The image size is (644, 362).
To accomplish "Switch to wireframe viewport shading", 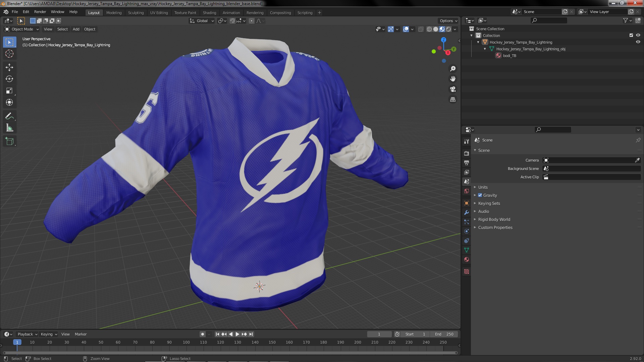I will [429, 29].
